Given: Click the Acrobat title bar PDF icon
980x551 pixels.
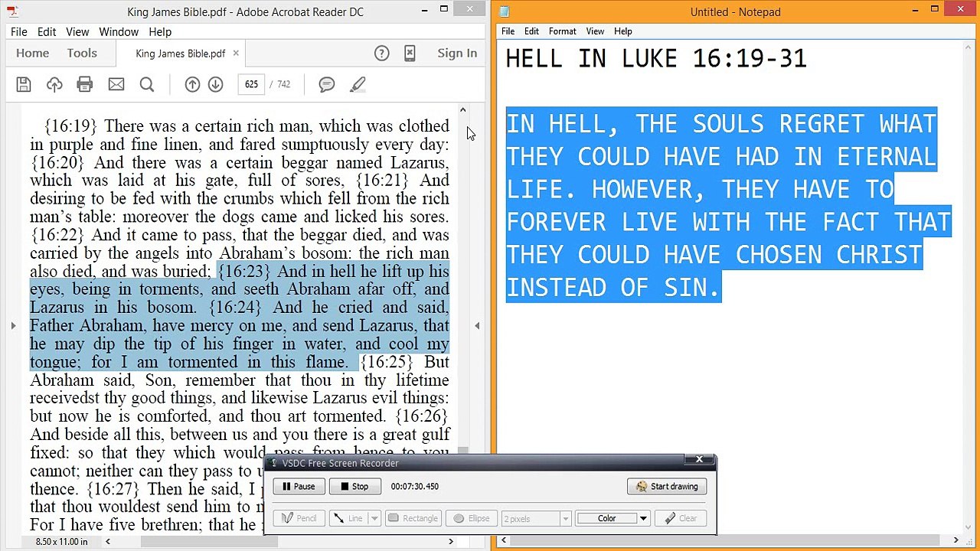Looking at the screenshot, I should click(12, 11).
